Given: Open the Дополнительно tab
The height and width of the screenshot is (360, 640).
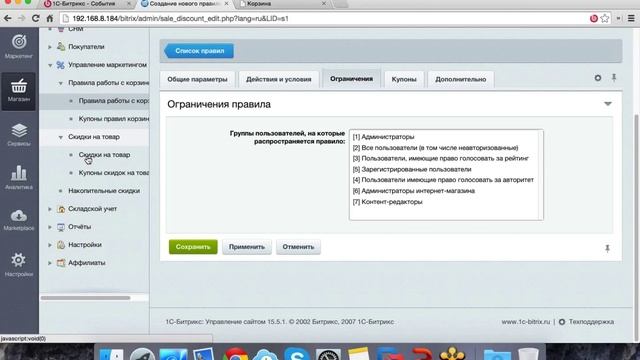Looking at the screenshot, I should 460,79.
